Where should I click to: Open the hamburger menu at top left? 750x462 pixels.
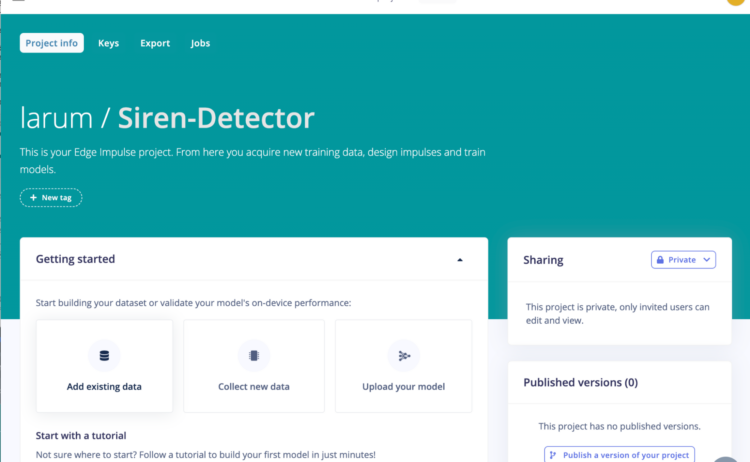tap(17, 3)
